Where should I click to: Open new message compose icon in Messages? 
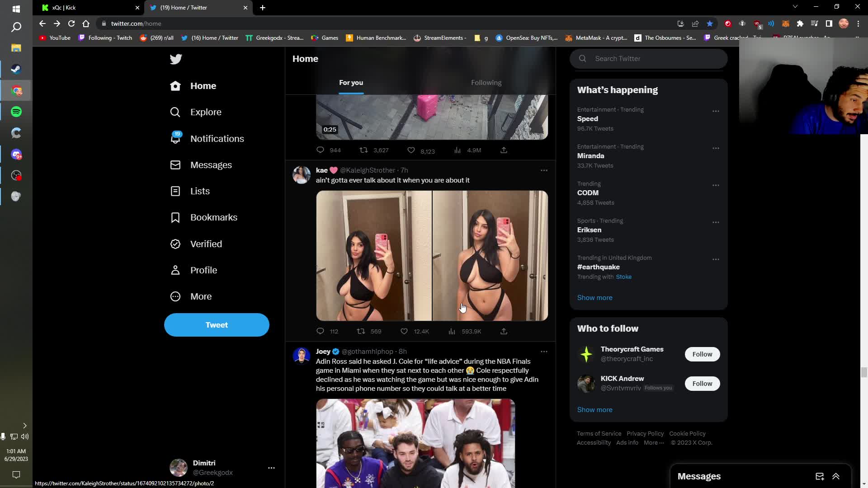point(819,476)
